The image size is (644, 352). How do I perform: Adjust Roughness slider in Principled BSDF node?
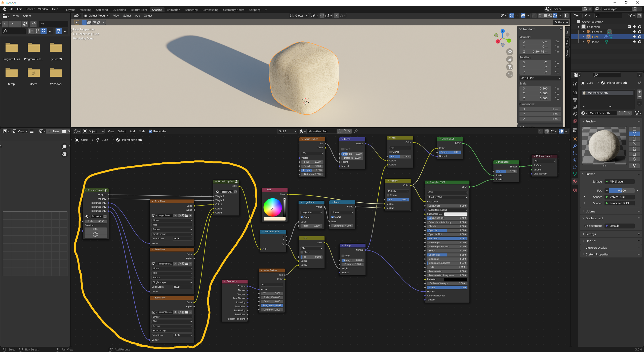447,239
